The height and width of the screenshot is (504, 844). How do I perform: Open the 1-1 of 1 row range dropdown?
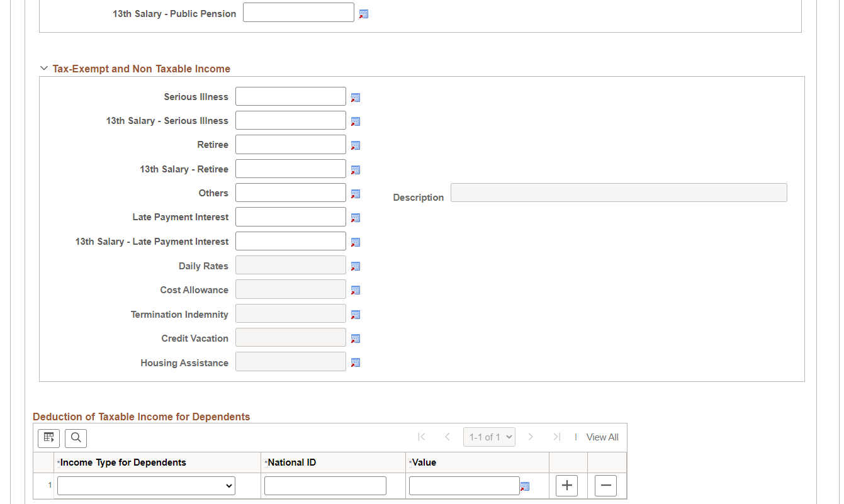[489, 437]
